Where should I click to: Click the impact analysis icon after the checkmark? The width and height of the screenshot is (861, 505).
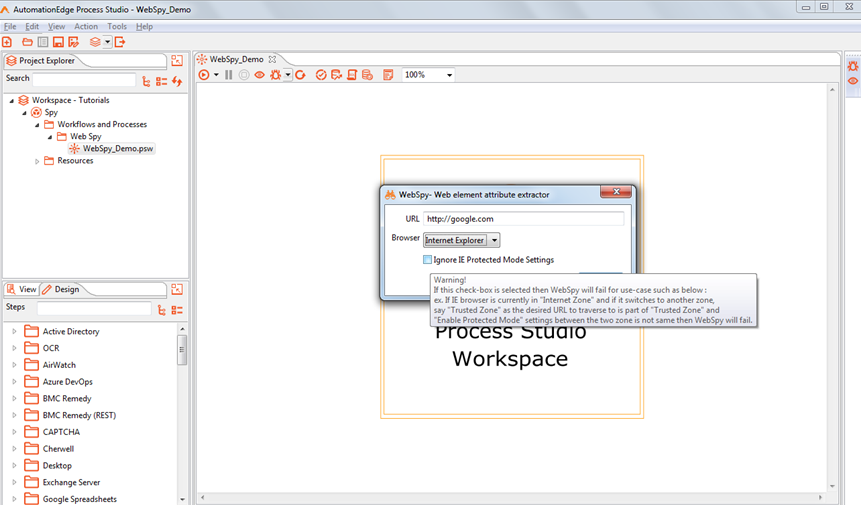[x=337, y=75]
